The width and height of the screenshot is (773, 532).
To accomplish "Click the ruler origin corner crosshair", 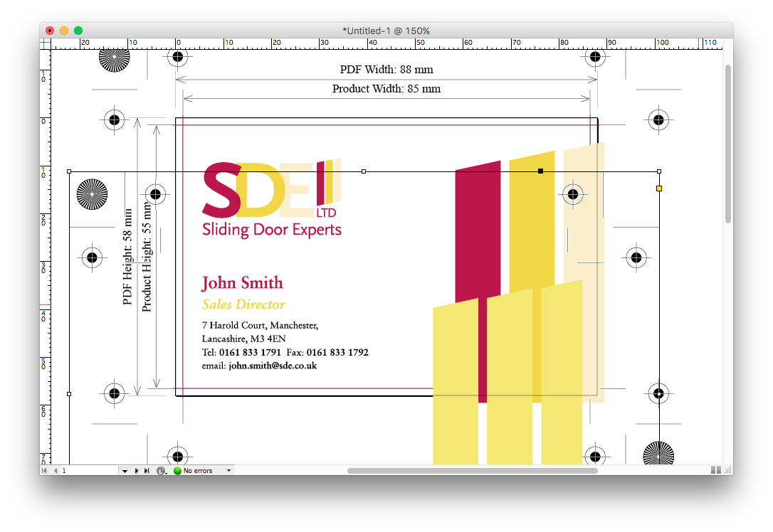I will tap(44, 42).
